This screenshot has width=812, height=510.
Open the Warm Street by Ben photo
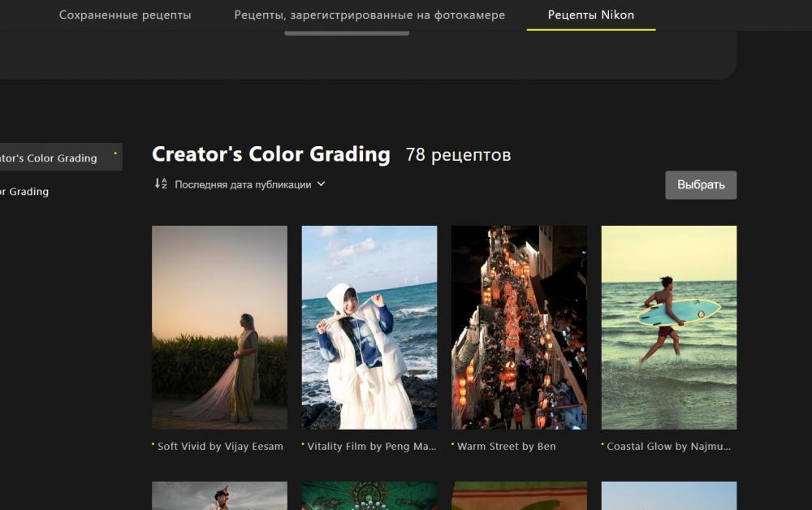519,327
